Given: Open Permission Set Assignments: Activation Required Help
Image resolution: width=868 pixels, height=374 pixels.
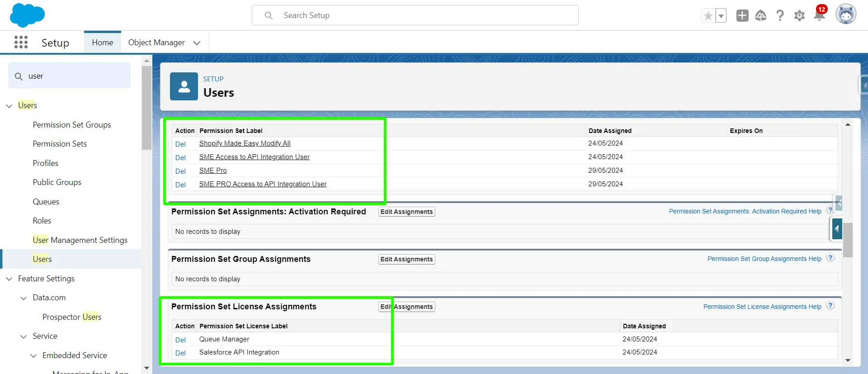Looking at the screenshot, I should click(745, 211).
